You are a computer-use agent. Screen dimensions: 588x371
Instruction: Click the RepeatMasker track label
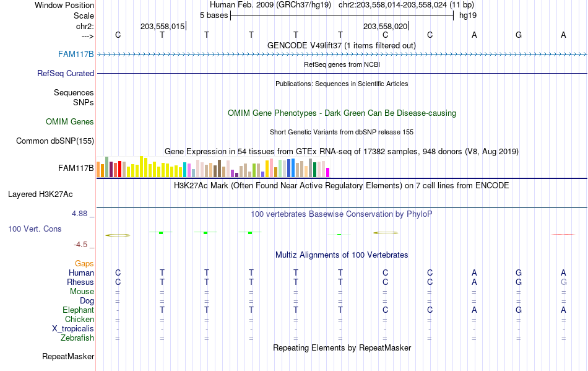pos(68,356)
